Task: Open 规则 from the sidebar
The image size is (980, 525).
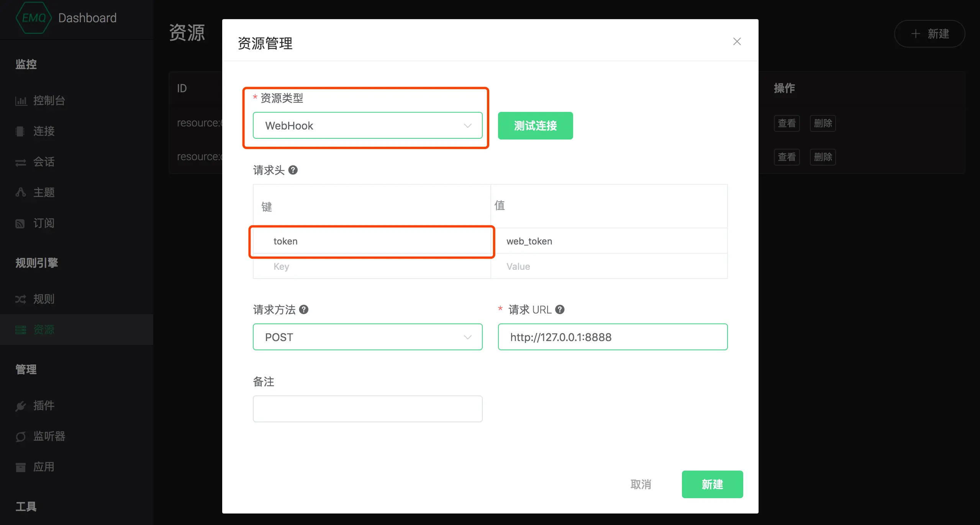Action: 44,299
